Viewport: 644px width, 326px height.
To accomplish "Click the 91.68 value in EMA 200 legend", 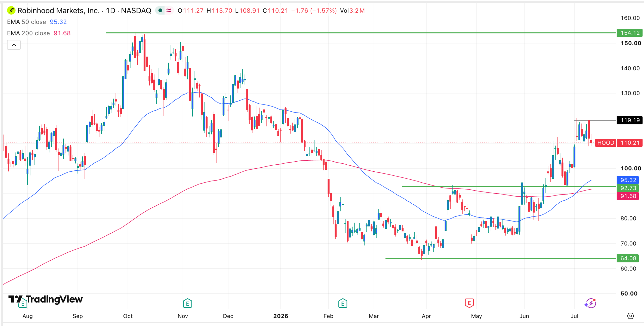I will 62,33.
